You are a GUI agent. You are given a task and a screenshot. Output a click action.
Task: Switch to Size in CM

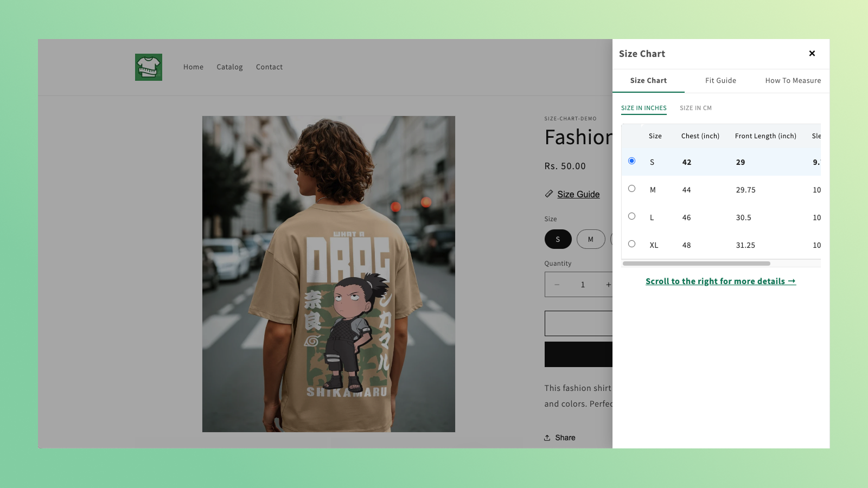695,108
